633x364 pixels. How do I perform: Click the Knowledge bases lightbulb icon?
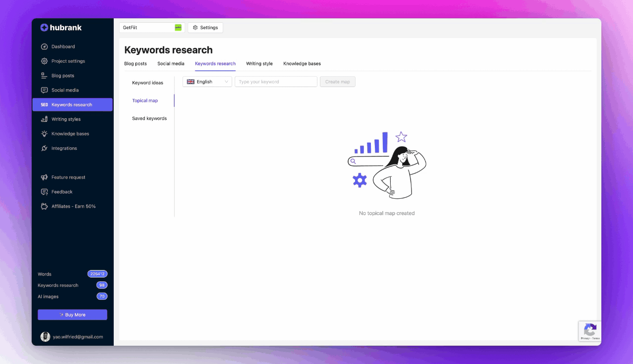point(45,134)
